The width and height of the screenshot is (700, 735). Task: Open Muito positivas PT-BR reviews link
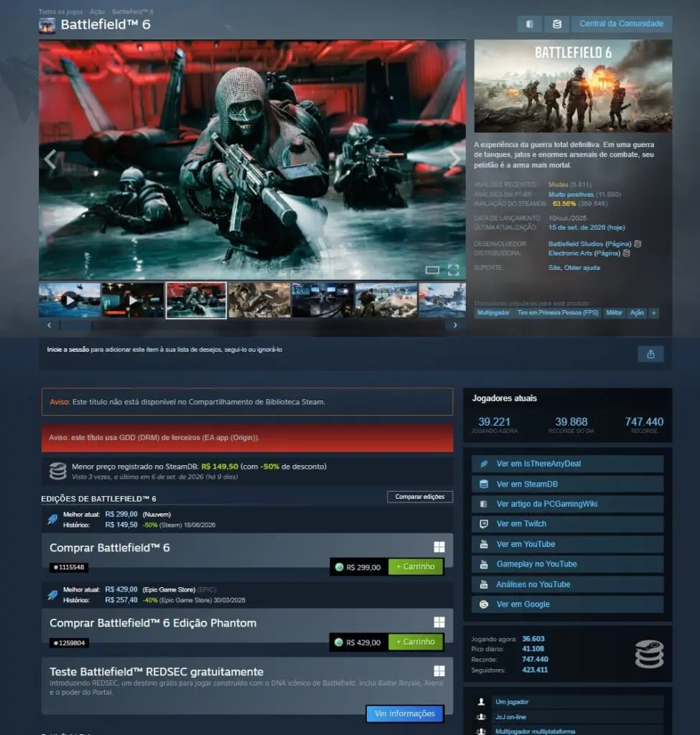click(x=571, y=194)
